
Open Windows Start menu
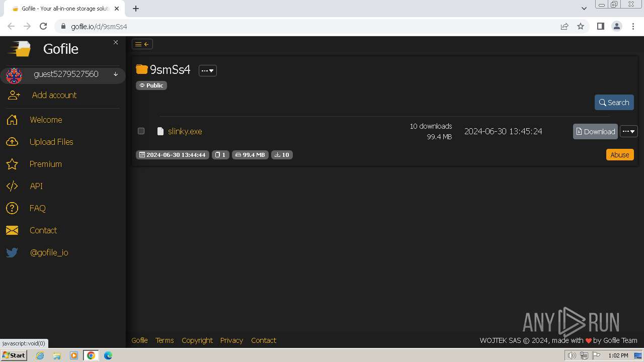pyautogui.click(x=14, y=355)
